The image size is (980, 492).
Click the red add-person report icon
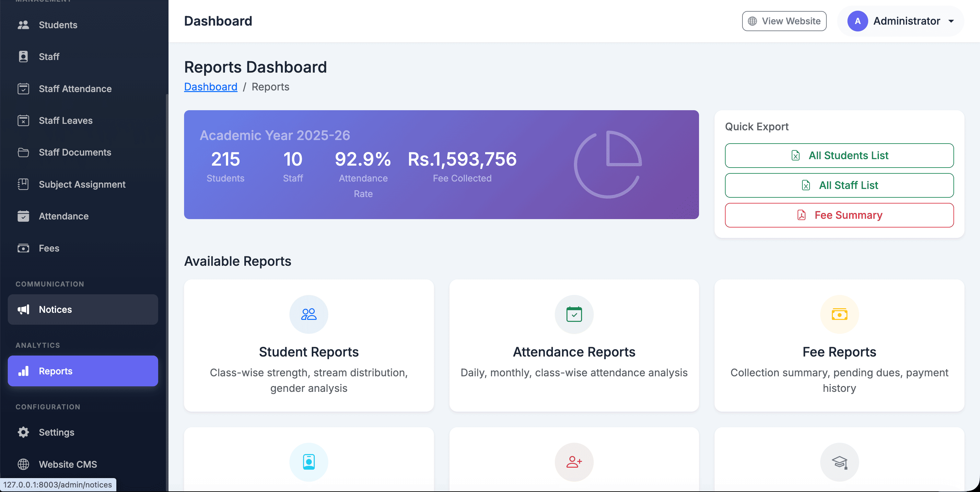(574, 462)
